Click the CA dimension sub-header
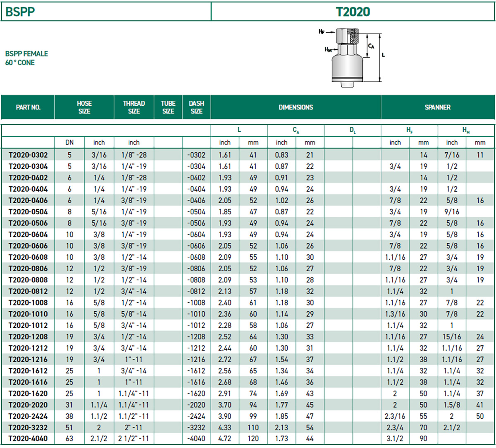 296,130
